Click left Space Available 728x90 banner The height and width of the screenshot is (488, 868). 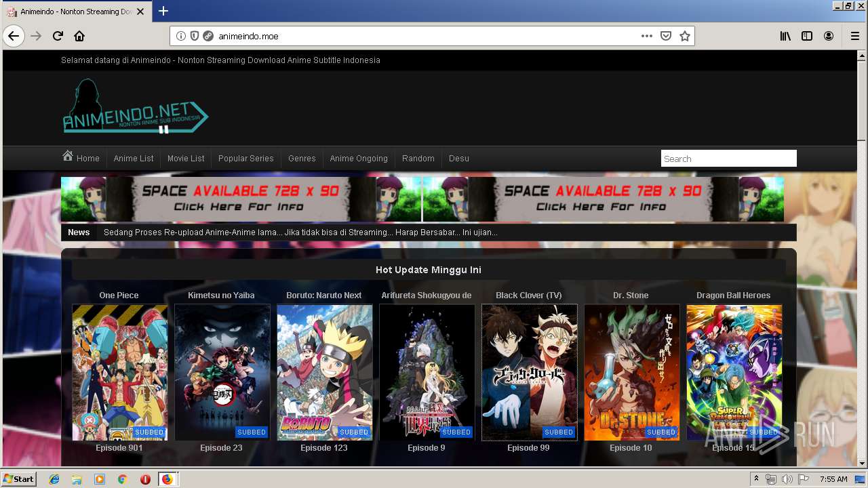tap(241, 199)
